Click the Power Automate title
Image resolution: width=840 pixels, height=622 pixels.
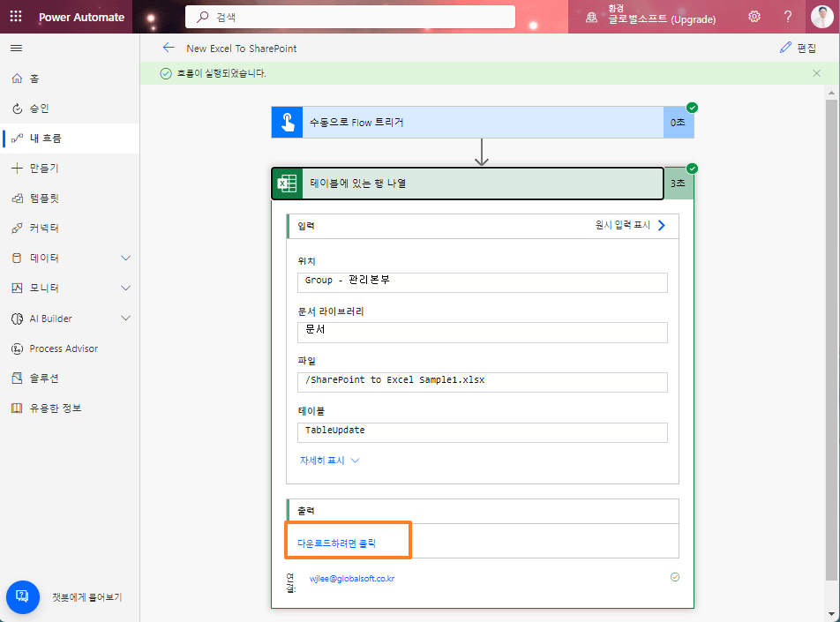[81, 17]
